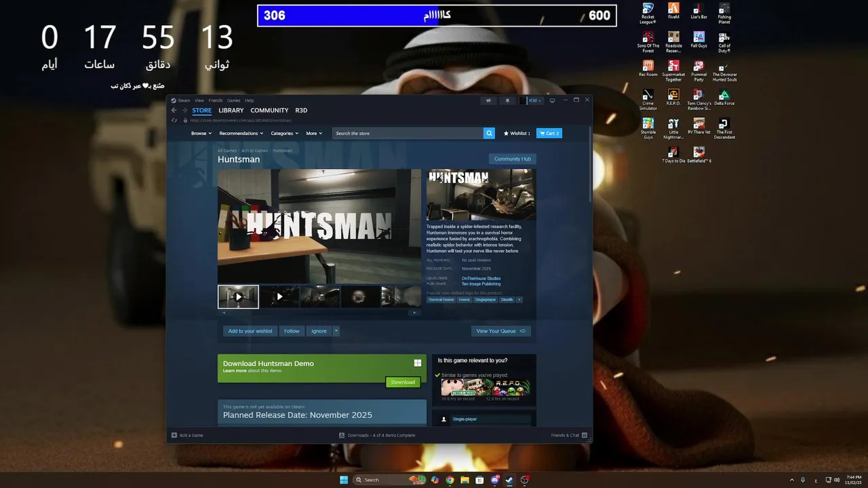The width and height of the screenshot is (868, 488).
Task: Click in the Search the store field
Action: click(408, 134)
